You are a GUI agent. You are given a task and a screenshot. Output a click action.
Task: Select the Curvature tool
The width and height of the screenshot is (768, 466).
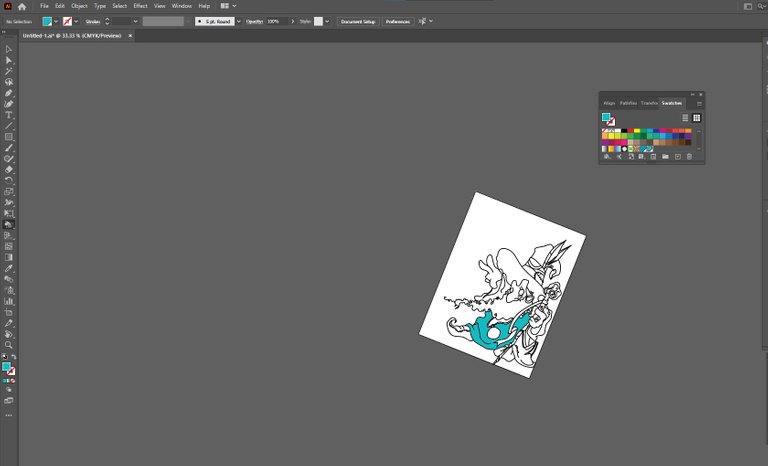8,104
